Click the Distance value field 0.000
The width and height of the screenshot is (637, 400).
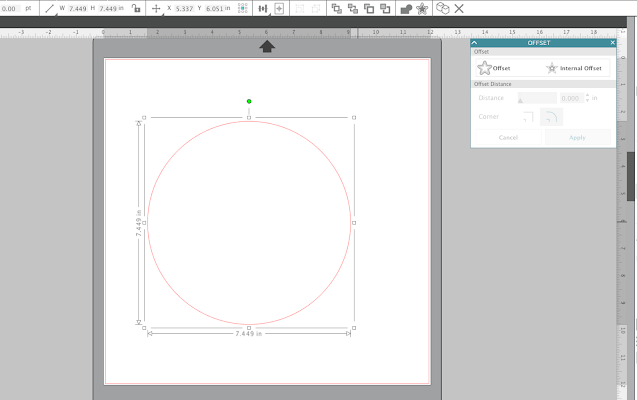[x=571, y=98]
